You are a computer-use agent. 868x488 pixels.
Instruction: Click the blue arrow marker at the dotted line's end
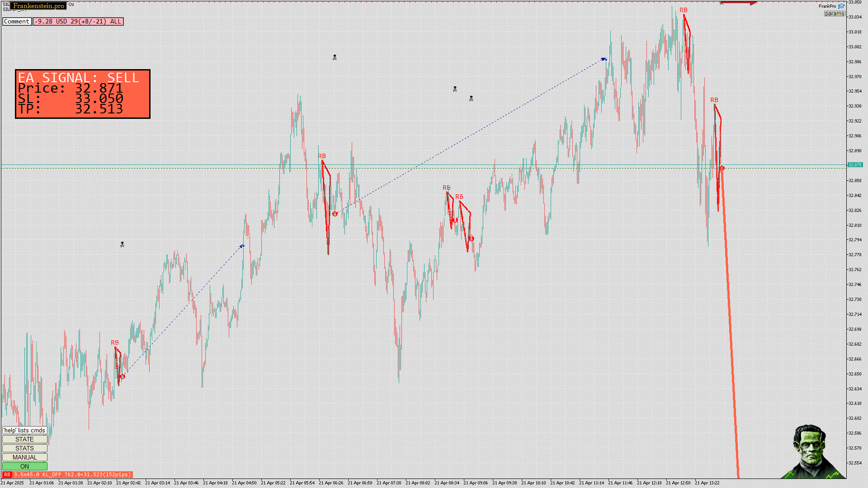[604, 59]
